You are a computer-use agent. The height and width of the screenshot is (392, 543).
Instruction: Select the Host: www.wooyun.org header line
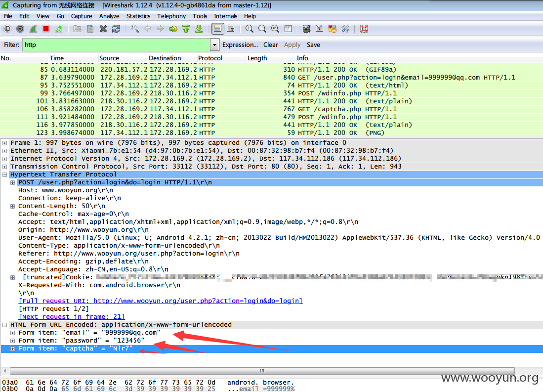[66, 190]
